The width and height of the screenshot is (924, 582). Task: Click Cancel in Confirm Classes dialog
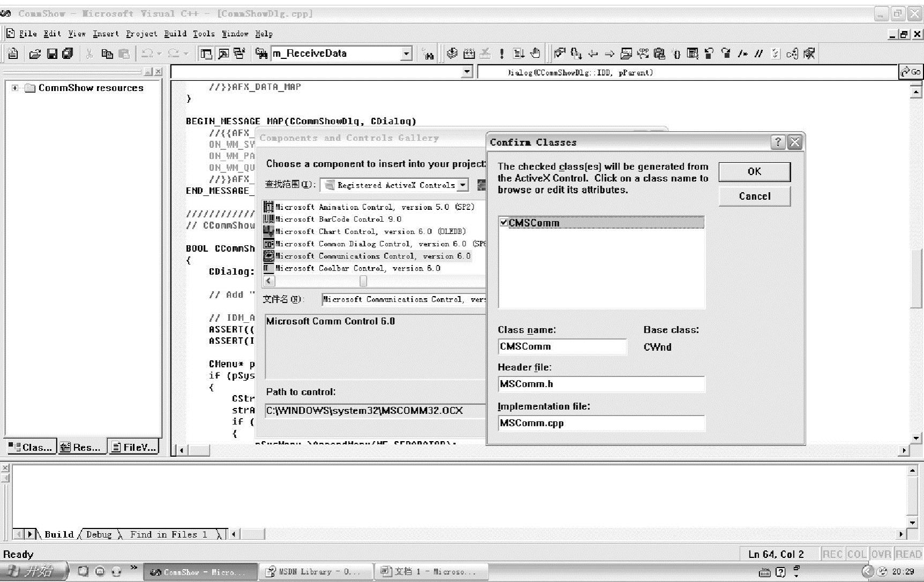coord(754,196)
